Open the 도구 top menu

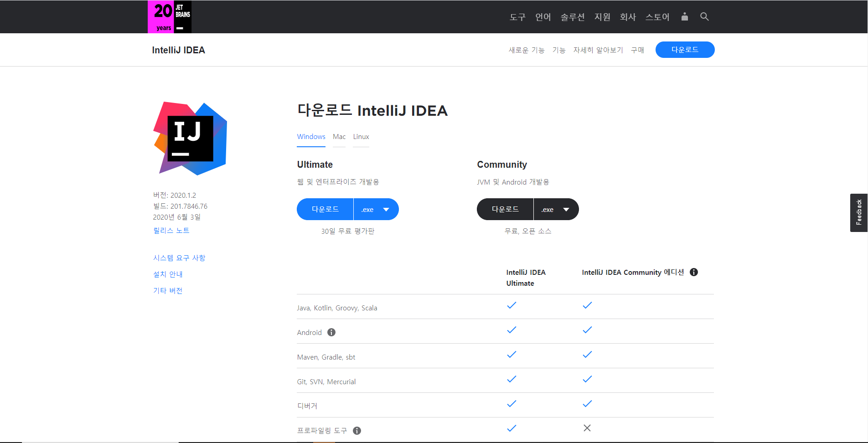[517, 17]
